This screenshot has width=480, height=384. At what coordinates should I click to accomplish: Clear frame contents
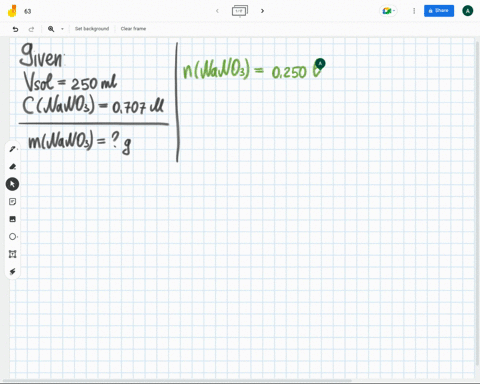(133, 29)
